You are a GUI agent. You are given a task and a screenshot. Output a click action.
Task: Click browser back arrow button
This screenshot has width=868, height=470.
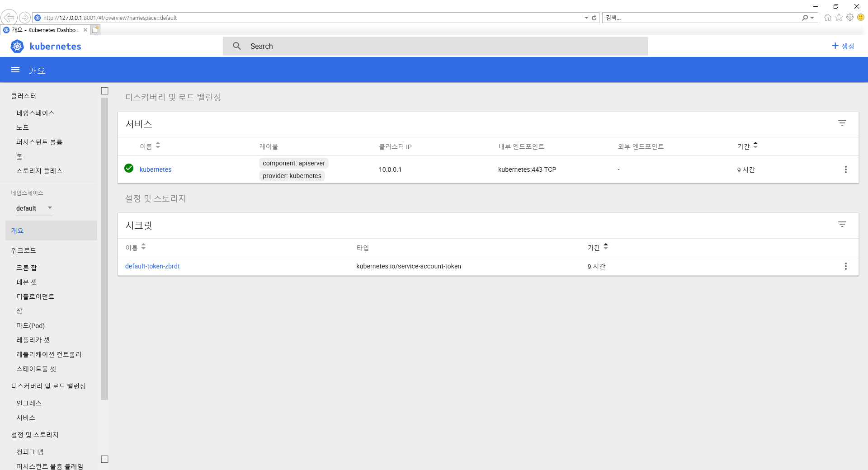click(9, 18)
